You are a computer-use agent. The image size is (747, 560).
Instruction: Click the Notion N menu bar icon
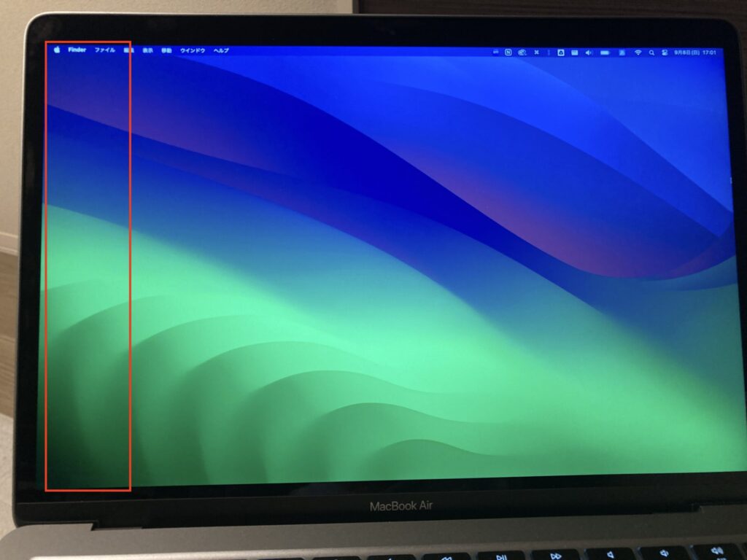point(508,52)
